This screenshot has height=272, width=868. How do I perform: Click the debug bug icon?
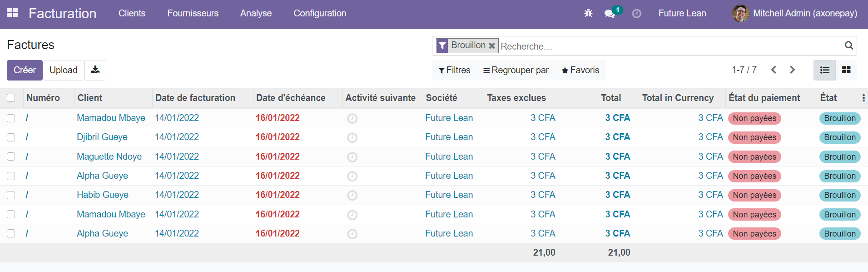point(588,13)
